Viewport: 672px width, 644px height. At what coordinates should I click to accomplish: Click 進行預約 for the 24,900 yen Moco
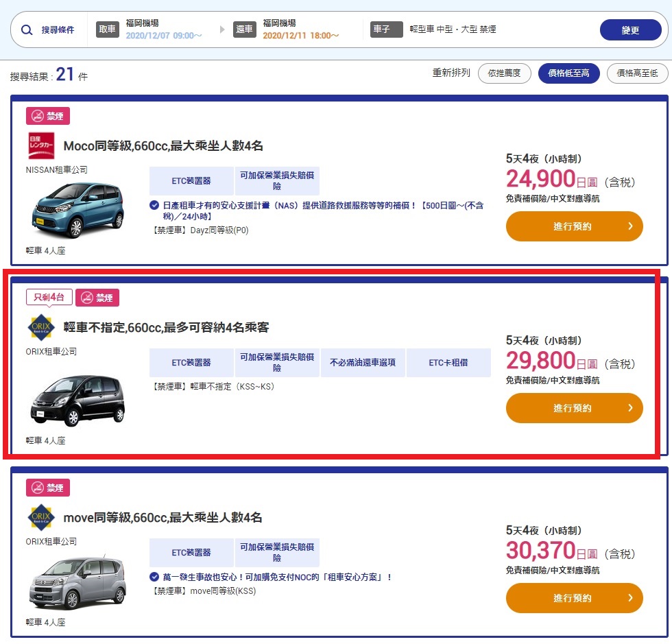[x=574, y=226]
